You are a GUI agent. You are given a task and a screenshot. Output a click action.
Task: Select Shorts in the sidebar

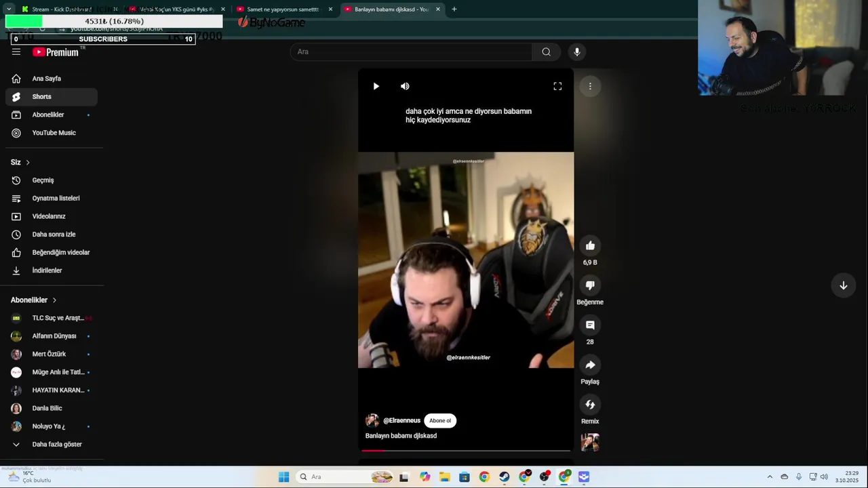click(x=52, y=97)
